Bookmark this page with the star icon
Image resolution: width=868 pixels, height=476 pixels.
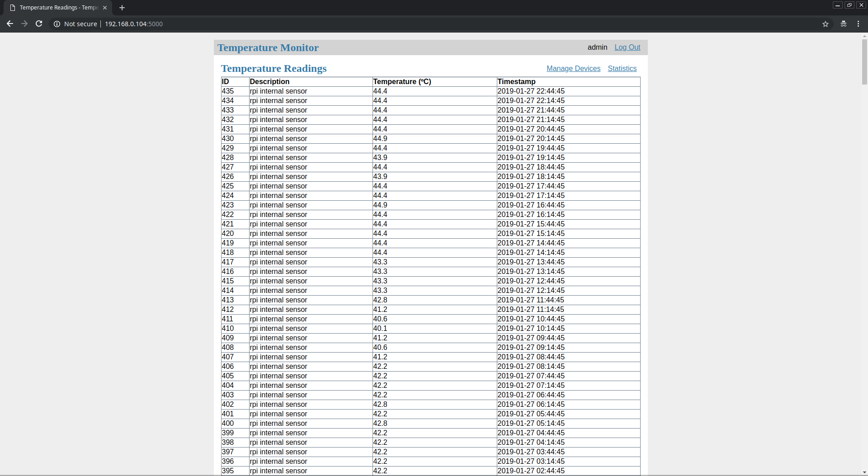point(826,24)
